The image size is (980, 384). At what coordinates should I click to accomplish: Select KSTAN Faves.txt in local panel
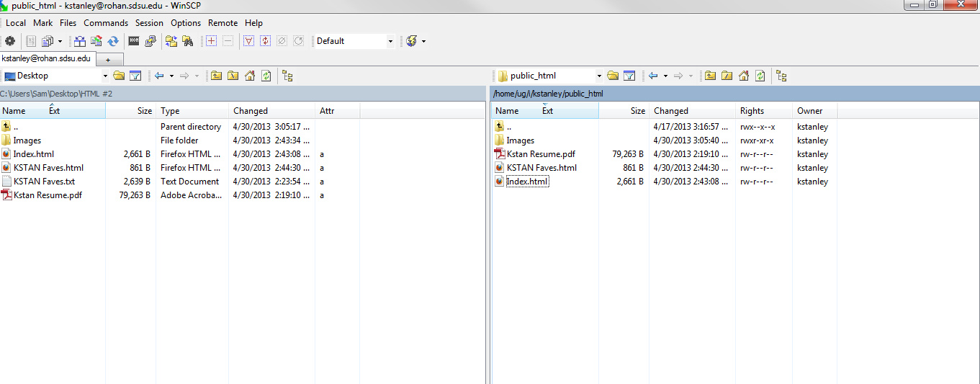coord(44,182)
